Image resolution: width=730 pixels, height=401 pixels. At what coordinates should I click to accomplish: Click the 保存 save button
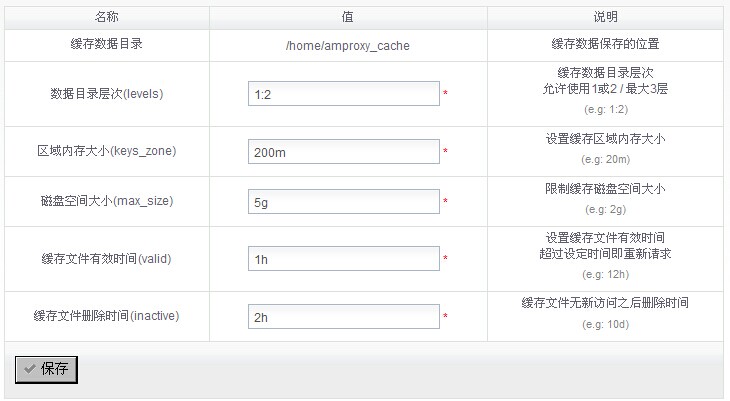pos(46,368)
